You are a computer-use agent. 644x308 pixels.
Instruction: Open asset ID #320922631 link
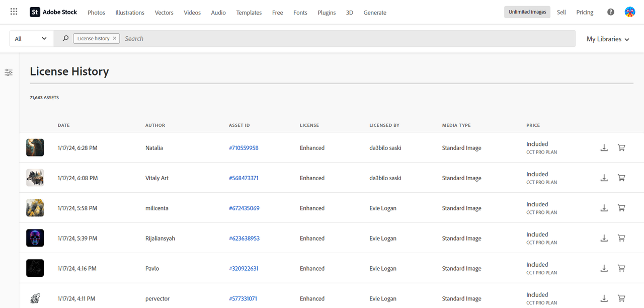click(x=244, y=269)
